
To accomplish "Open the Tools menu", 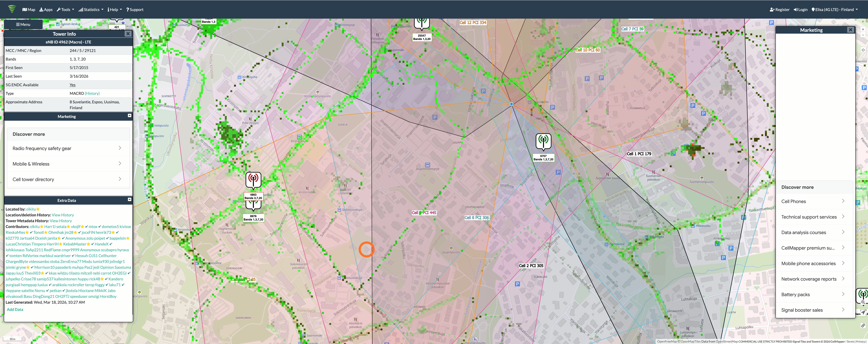I will (x=65, y=9).
